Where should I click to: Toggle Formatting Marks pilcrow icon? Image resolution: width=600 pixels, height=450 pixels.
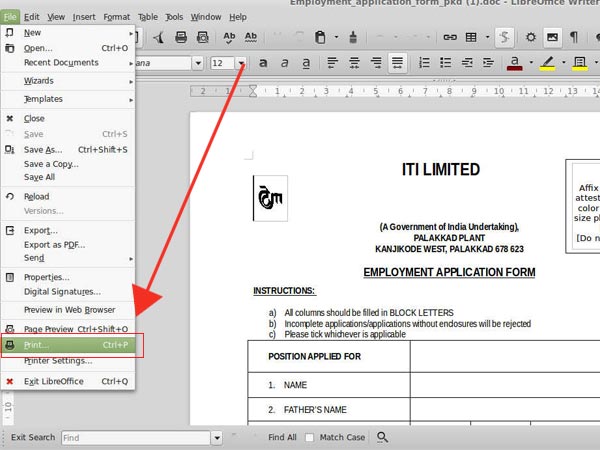pos(574,37)
